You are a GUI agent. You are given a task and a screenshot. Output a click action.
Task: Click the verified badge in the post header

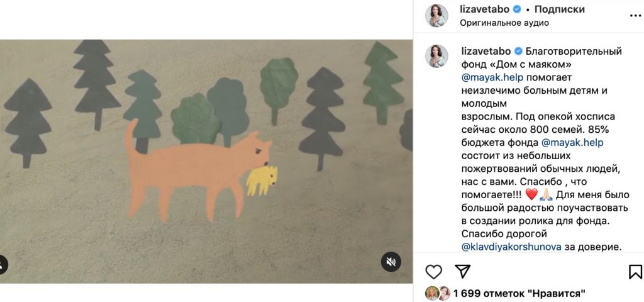click(x=517, y=9)
